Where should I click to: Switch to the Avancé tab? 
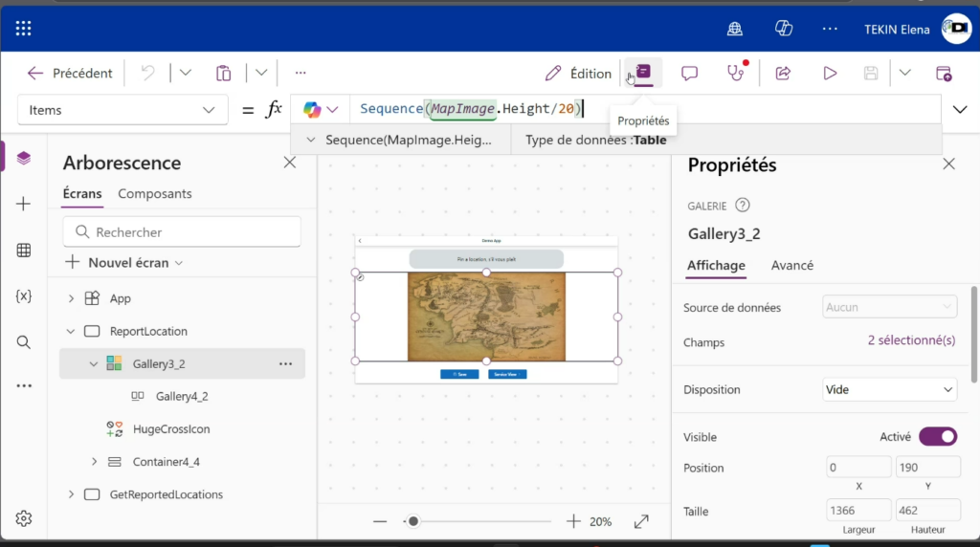(791, 266)
